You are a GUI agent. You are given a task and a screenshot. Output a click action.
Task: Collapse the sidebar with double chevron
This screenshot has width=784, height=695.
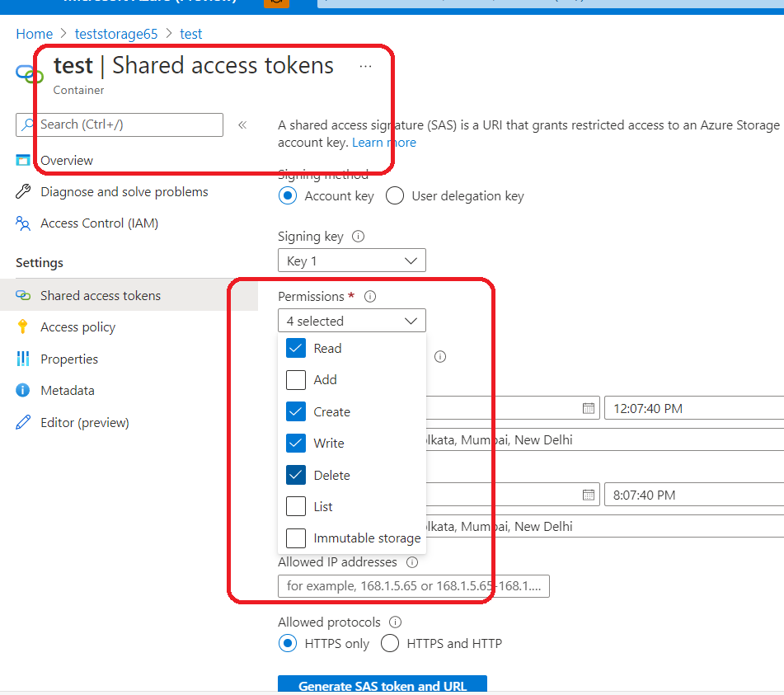point(242,125)
